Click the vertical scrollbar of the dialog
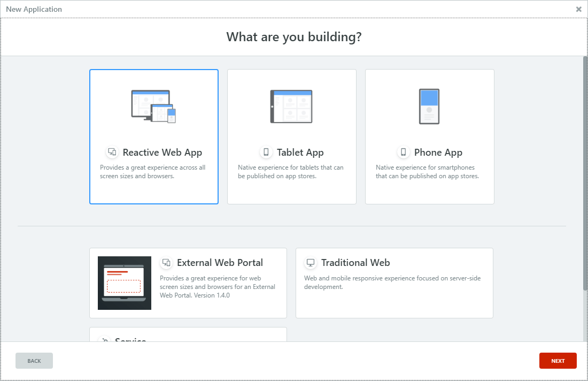This screenshot has width=588, height=381. pyautogui.click(x=585, y=173)
